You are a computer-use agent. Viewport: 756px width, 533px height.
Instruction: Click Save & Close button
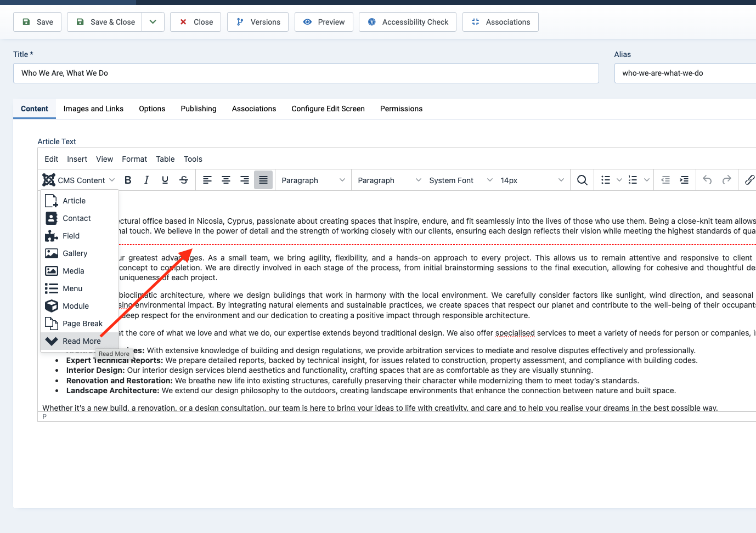click(105, 22)
